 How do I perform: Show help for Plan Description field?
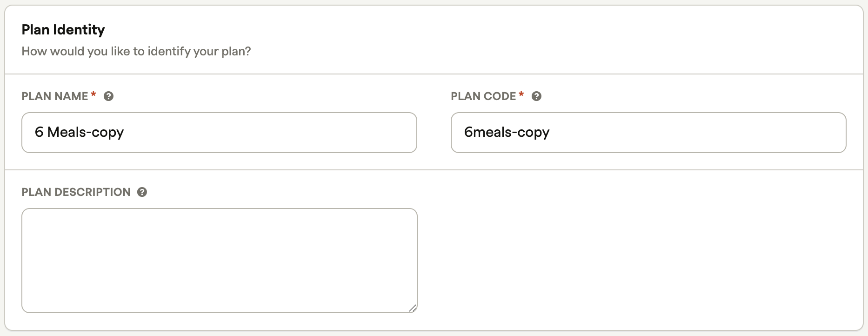142,192
